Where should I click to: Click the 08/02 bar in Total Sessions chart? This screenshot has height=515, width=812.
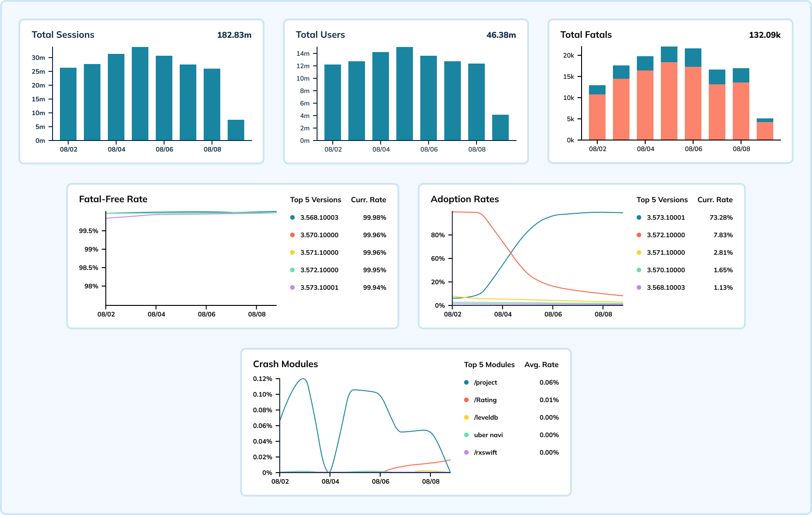click(x=68, y=104)
